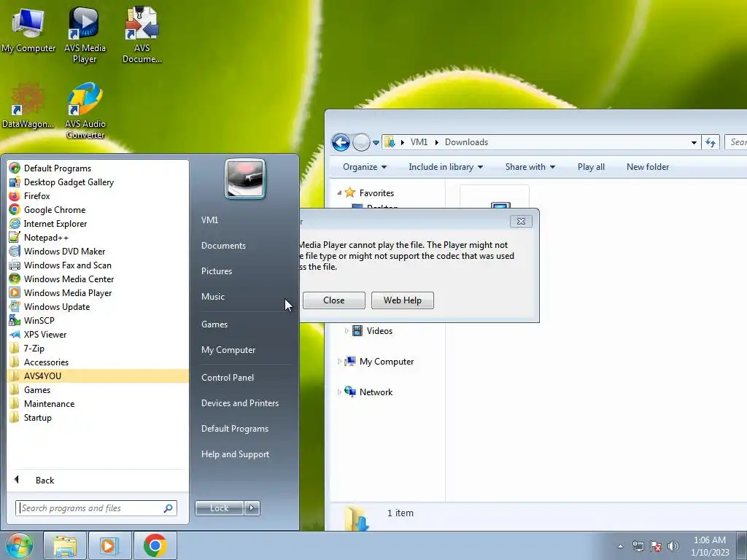Open Internet Explorer from Start menu
The image size is (747, 560).
pyautogui.click(x=98, y=223)
